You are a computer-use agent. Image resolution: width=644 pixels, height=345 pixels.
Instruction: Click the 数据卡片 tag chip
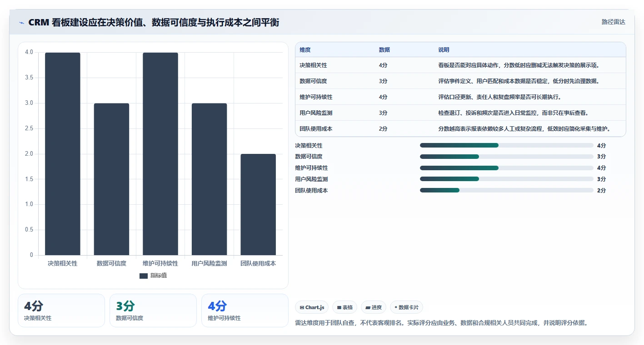pos(407,307)
